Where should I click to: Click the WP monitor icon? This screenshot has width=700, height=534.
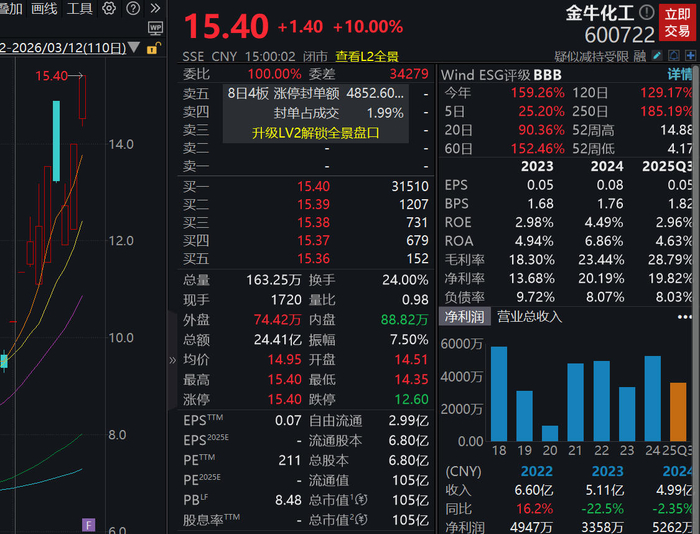pos(155,29)
